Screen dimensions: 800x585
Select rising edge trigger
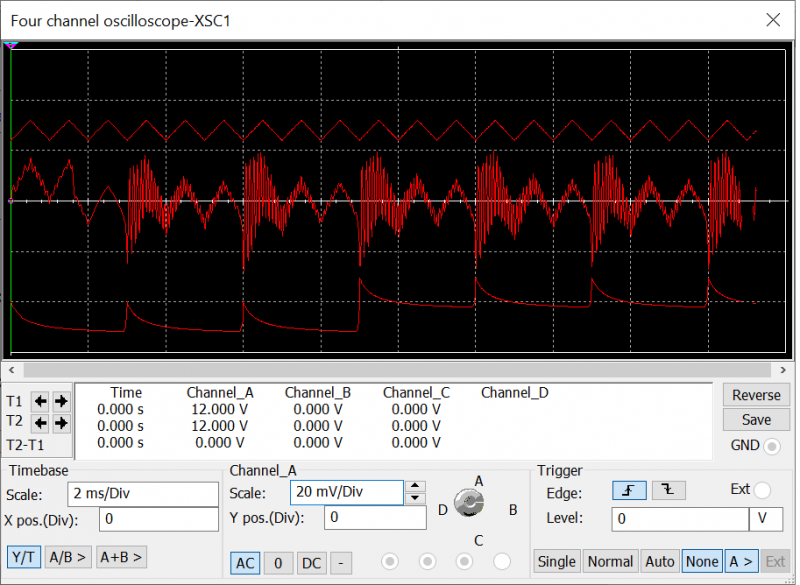click(x=628, y=490)
